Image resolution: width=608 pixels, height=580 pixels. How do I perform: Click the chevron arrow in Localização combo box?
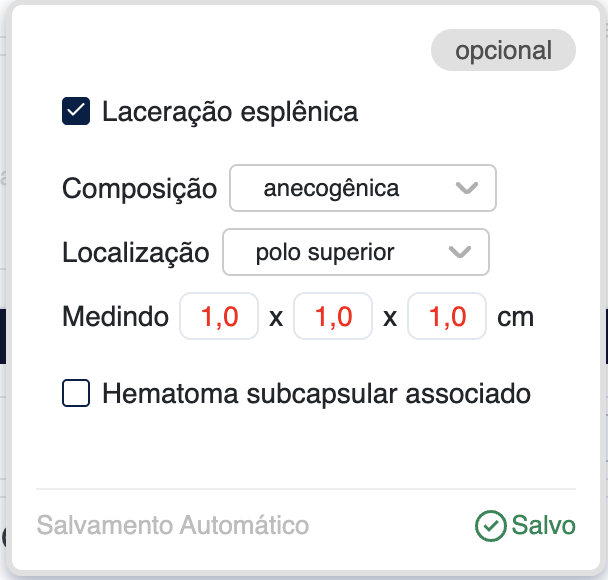[x=459, y=252]
